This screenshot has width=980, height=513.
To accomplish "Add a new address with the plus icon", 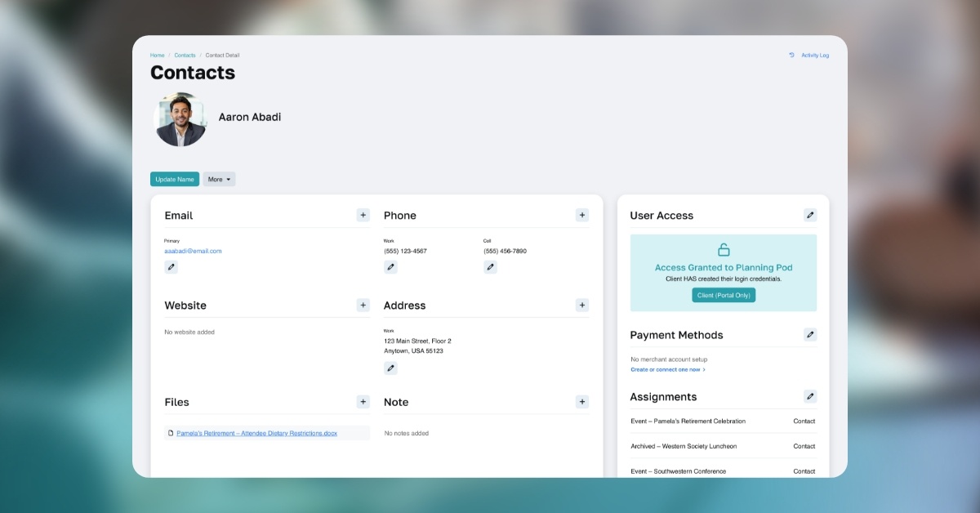I will pyautogui.click(x=582, y=305).
